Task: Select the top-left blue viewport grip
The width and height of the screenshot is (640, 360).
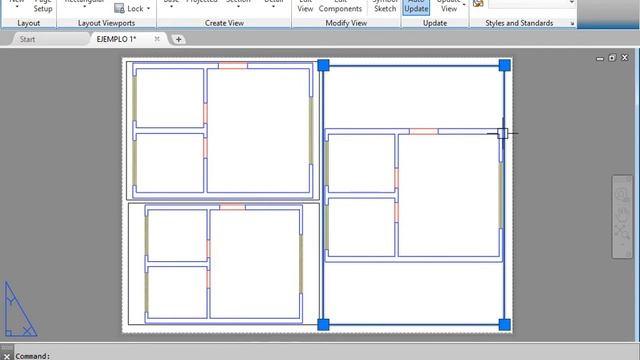Action: tap(323, 65)
